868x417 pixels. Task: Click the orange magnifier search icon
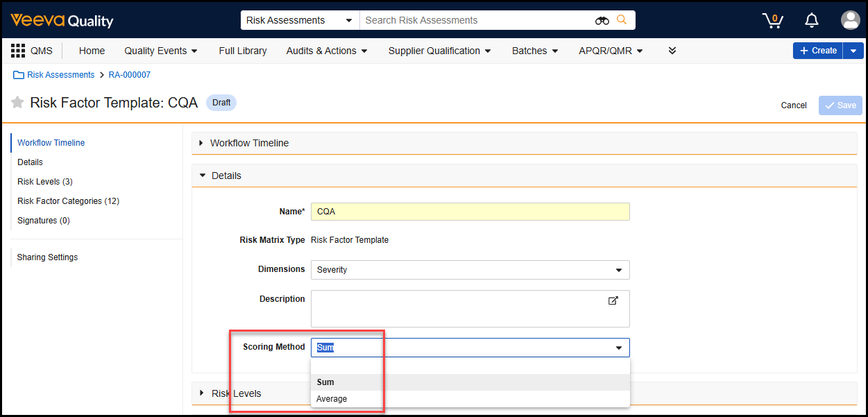point(622,20)
